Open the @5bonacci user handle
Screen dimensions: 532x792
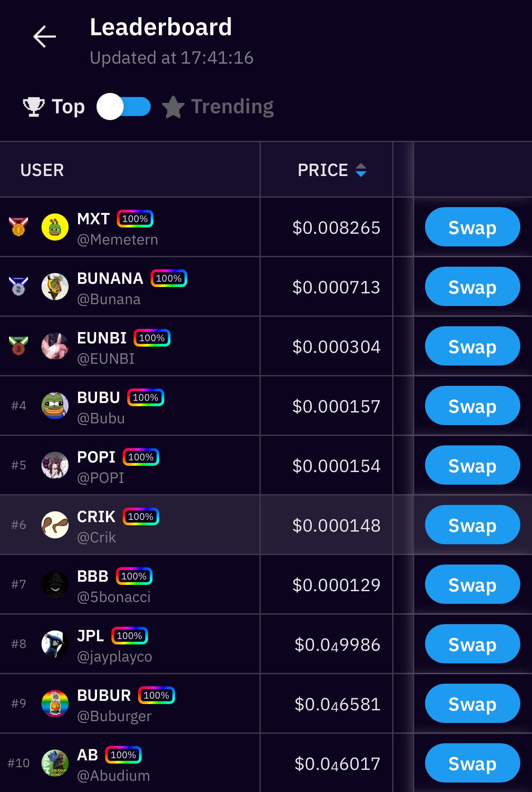click(114, 597)
